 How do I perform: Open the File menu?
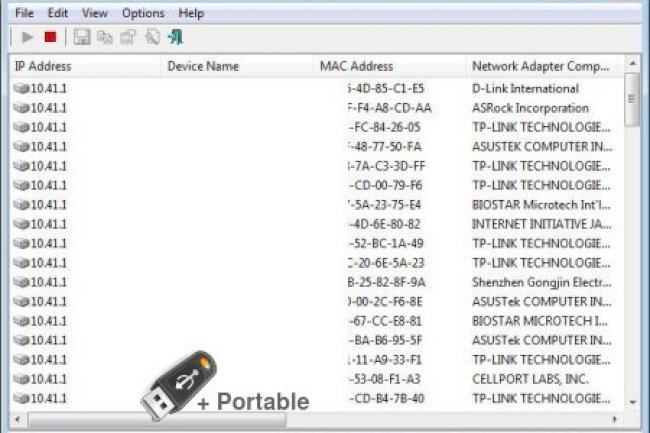[24, 13]
